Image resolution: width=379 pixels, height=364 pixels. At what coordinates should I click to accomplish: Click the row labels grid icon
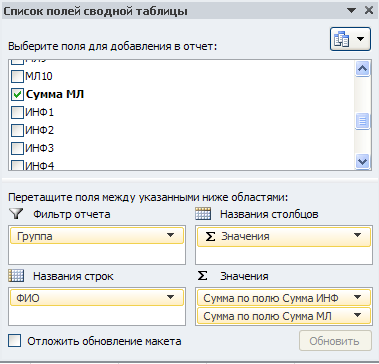coord(16,276)
